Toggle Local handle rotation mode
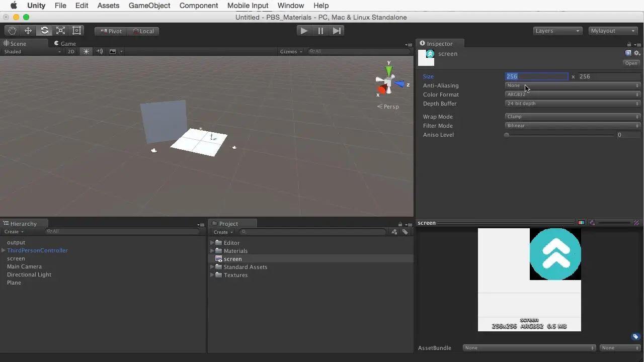This screenshot has height=362, width=644. tap(143, 31)
